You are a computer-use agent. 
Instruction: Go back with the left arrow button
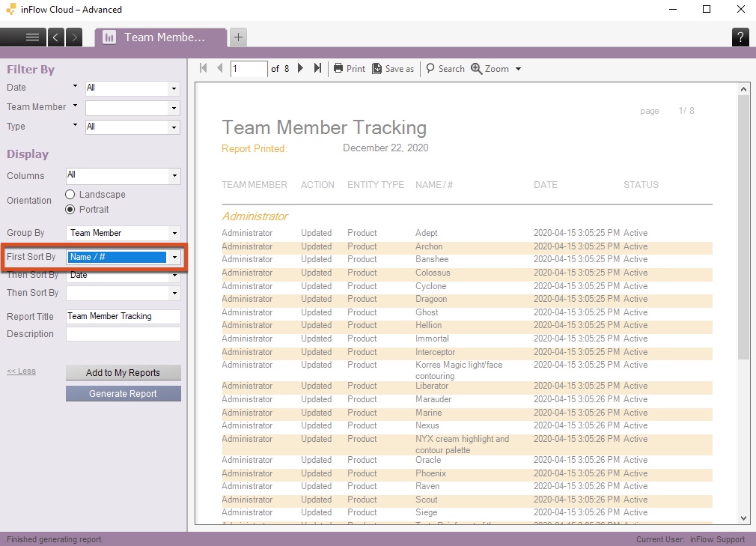click(56, 37)
